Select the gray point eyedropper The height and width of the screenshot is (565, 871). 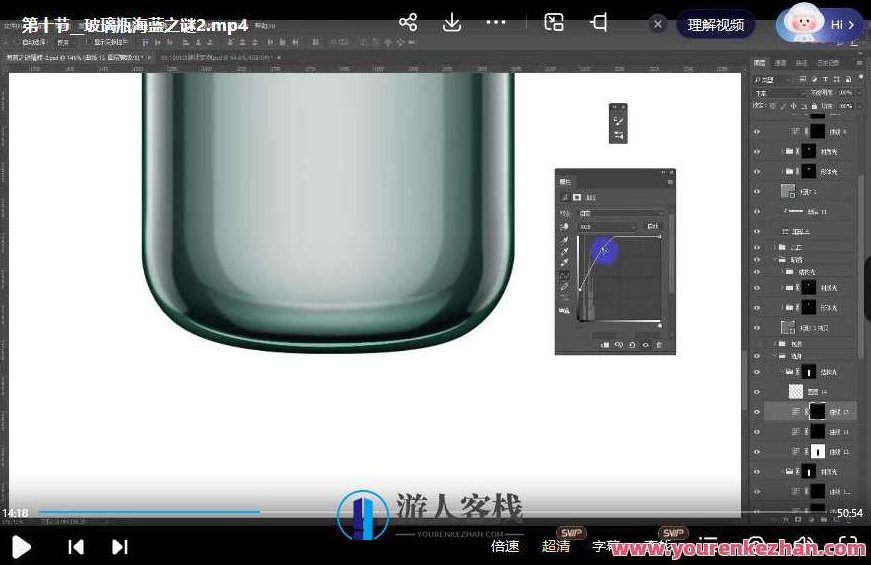pos(564,252)
